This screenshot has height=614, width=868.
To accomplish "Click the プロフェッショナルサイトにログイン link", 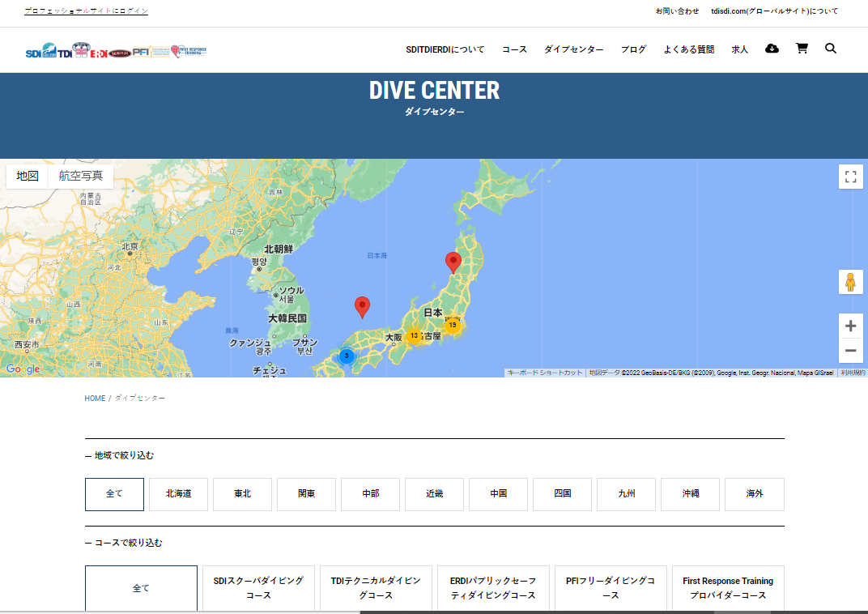I will click(x=86, y=11).
